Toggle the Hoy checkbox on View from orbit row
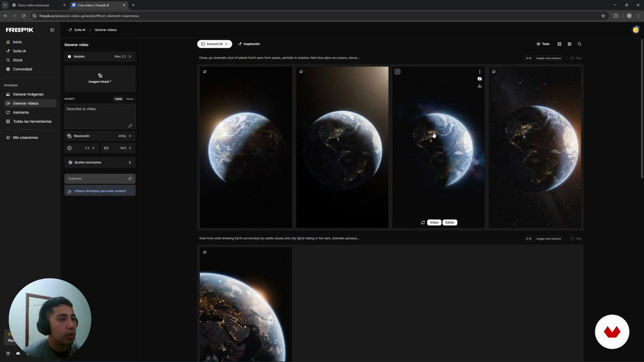Image resolution: width=644 pixels, height=362 pixels. coord(573,239)
